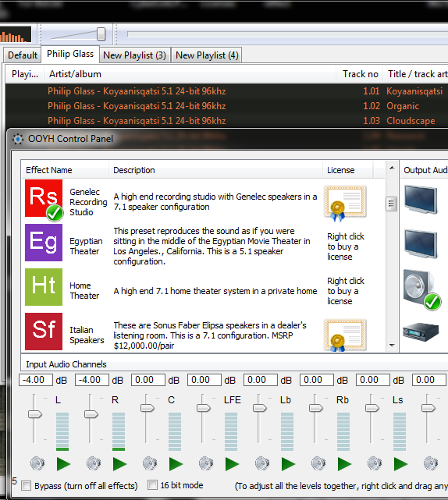
Task: Select the Sf Italian Speakers effect icon
Action: [44, 331]
